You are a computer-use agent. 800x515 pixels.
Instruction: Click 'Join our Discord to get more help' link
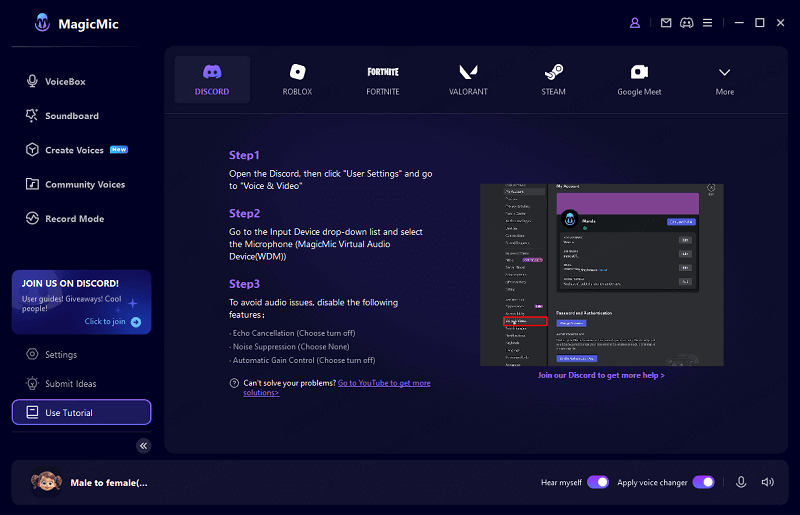coord(601,375)
